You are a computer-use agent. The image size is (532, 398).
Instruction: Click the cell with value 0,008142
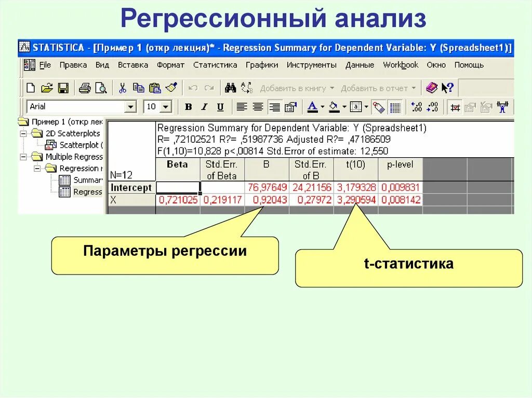[x=401, y=200]
